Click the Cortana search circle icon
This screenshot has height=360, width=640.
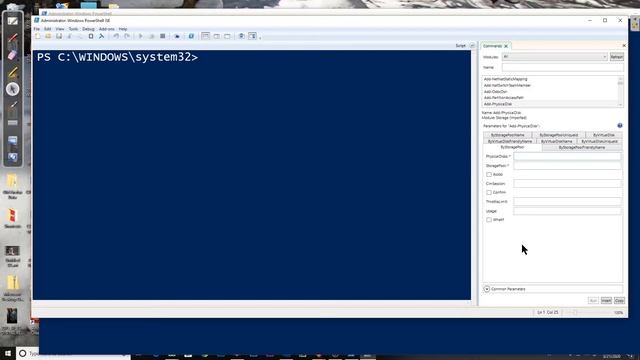(x=23, y=353)
